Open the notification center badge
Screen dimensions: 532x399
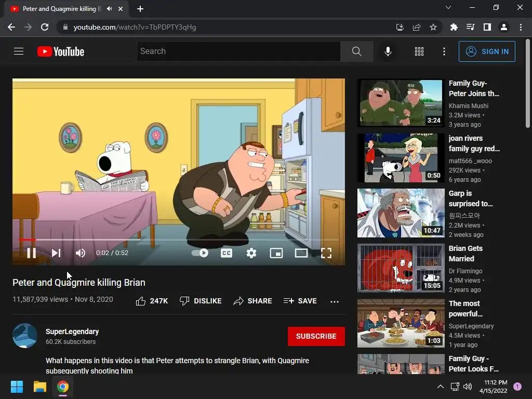click(517, 387)
